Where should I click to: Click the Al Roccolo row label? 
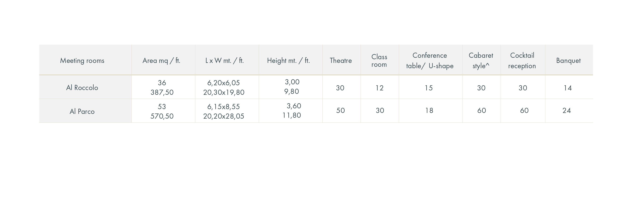pos(82,88)
